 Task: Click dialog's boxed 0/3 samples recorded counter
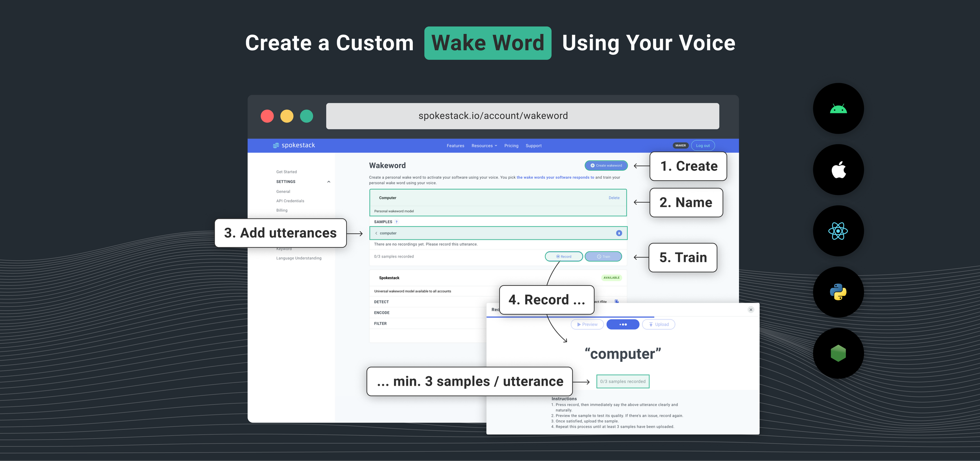click(623, 382)
